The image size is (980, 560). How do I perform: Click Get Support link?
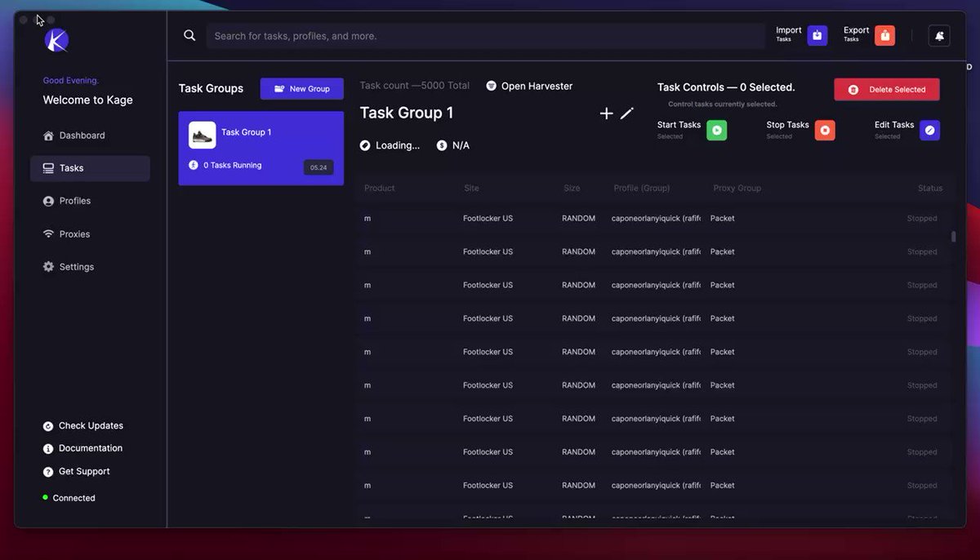click(76, 472)
